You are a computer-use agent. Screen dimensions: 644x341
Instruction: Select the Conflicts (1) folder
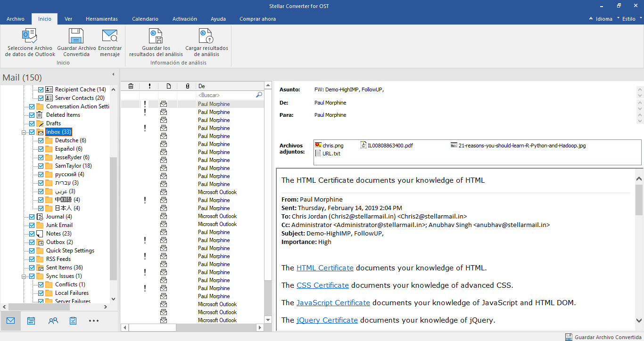point(70,284)
